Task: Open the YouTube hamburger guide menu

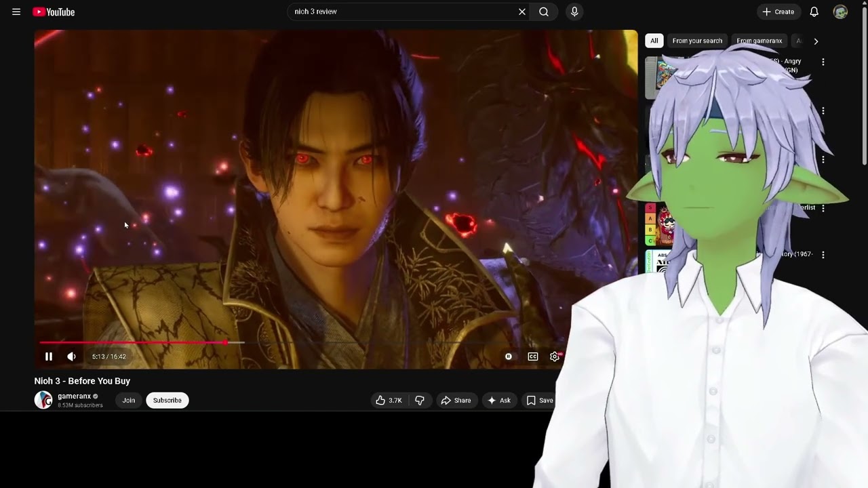Action: point(16,12)
